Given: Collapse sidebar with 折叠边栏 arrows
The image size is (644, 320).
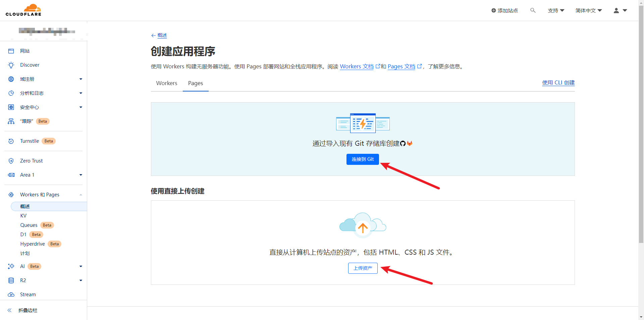Looking at the screenshot, I should [x=10, y=310].
